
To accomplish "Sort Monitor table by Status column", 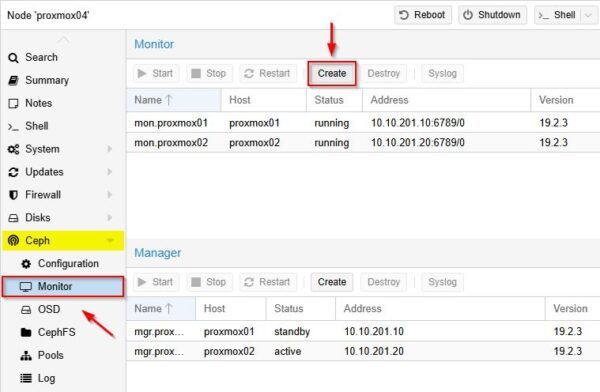I will [x=334, y=100].
